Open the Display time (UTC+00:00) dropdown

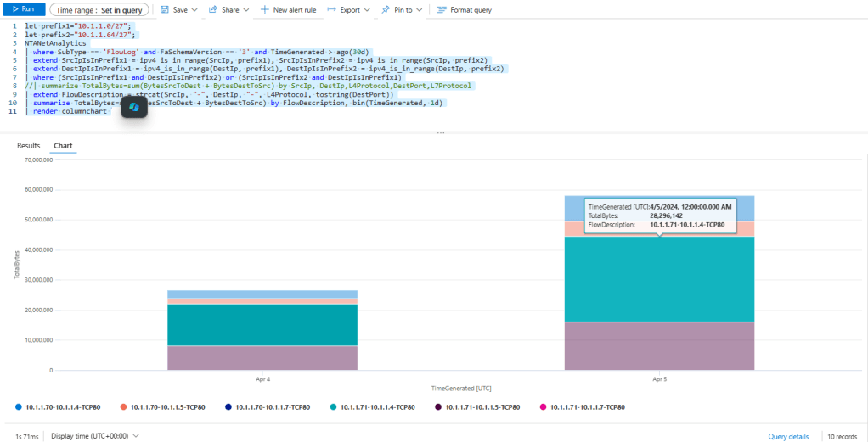[x=94, y=435]
